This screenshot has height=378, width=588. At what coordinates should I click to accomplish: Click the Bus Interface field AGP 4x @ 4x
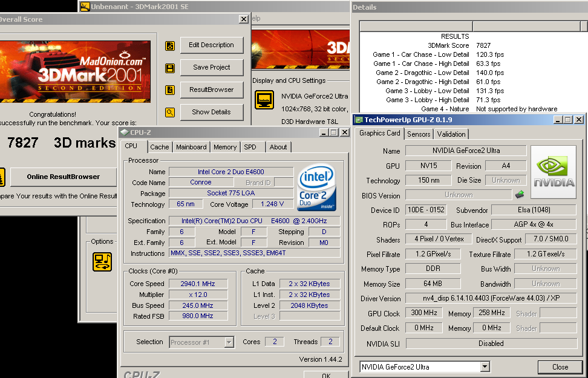[534, 224]
